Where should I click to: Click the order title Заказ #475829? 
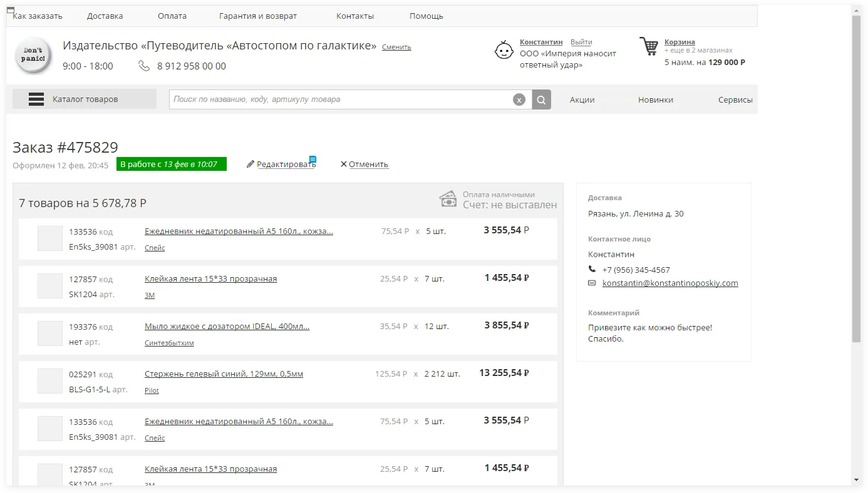[x=65, y=147]
